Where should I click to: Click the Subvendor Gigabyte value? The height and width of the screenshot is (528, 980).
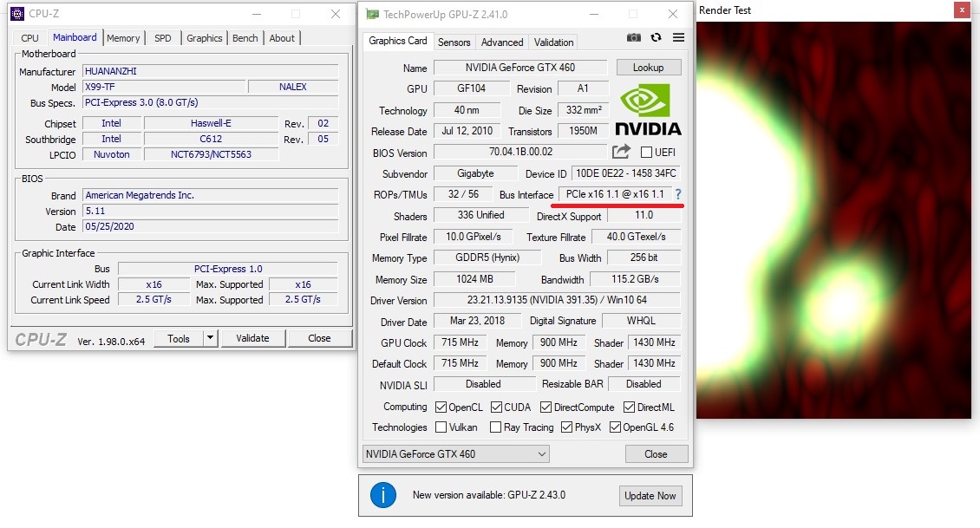[x=475, y=173]
